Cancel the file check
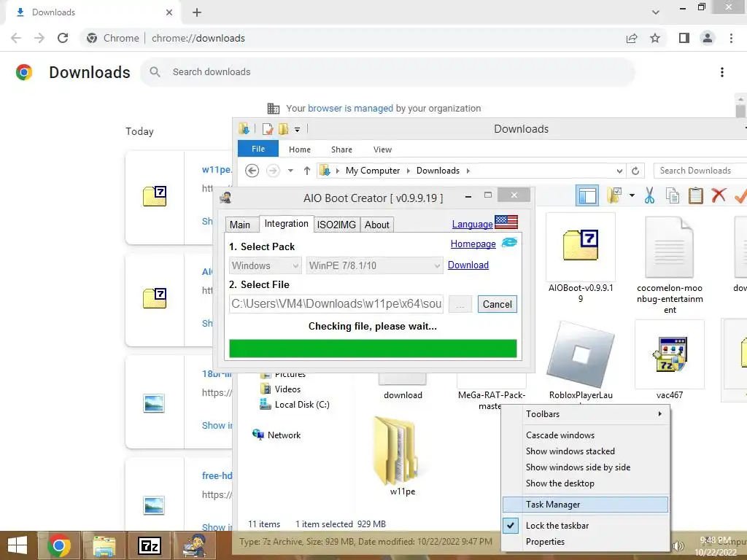Image resolution: width=747 pixels, height=560 pixels. (x=497, y=304)
